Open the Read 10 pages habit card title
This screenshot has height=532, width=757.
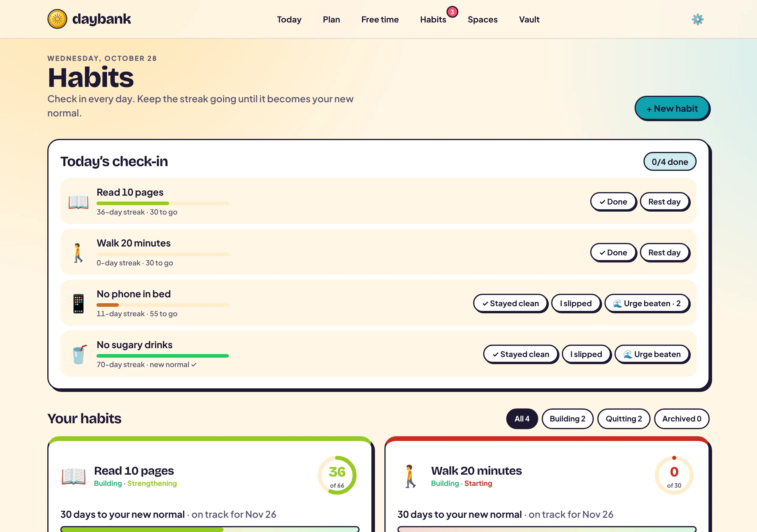[134, 471]
